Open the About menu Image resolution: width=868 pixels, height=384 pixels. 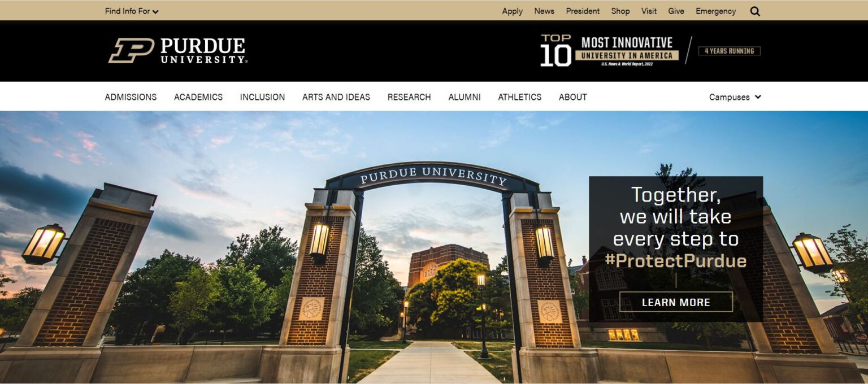point(573,97)
